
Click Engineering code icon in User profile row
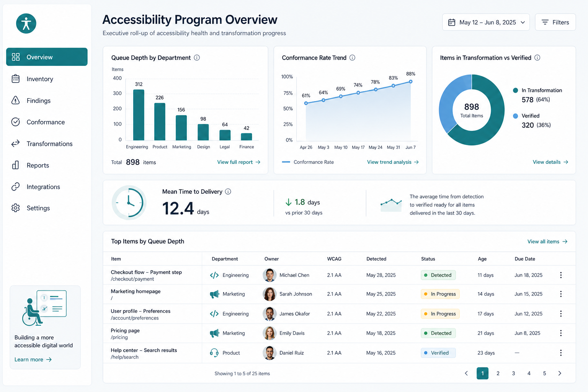(x=214, y=314)
